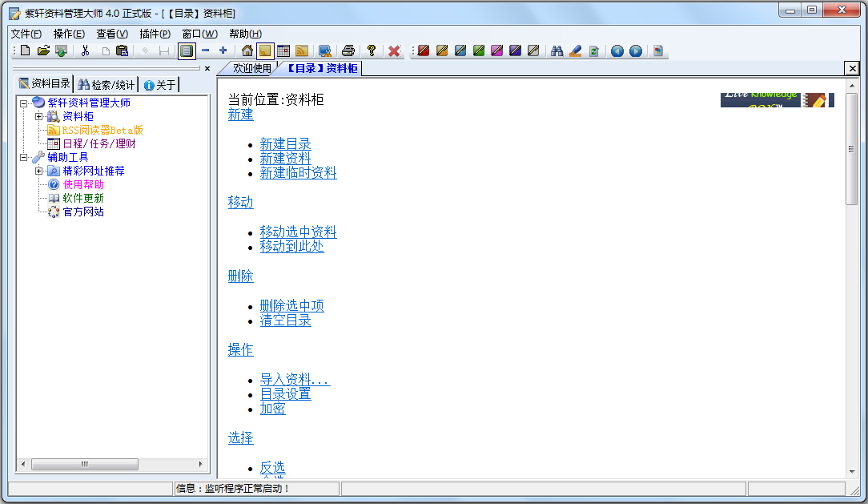Switch to the 检索/统计 tab
The height and width of the screenshot is (504, 868).
point(106,85)
